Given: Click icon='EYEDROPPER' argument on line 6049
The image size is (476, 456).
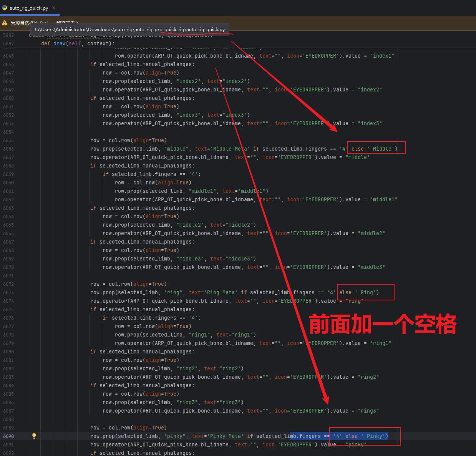Looking at the screenshot, I should pyautogui.click(x=300, y=90).
